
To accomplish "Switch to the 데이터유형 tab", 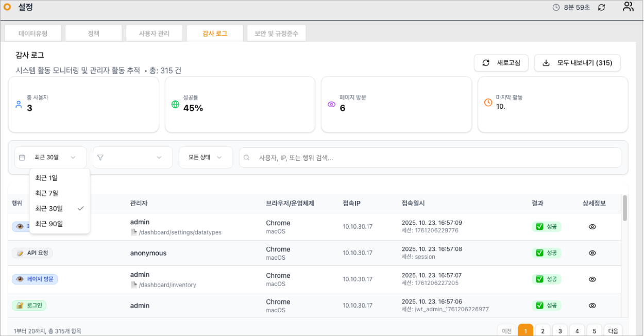I will click(33, 33).
